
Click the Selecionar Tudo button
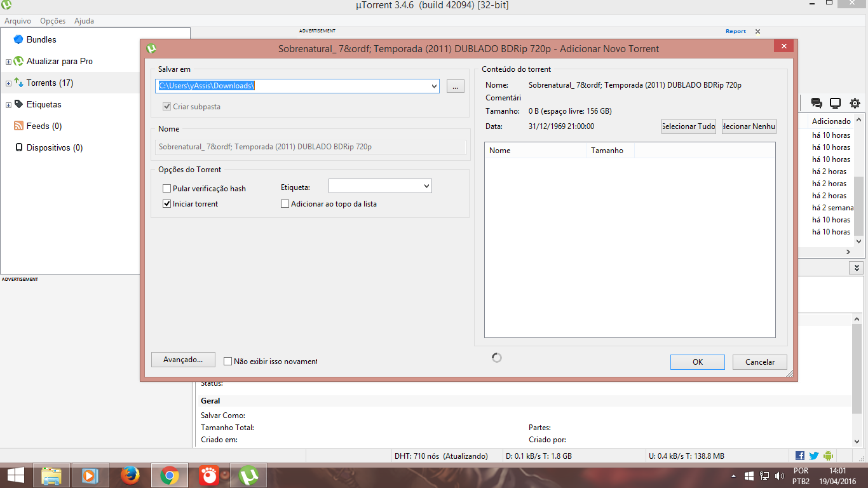(x=689, y=126)
